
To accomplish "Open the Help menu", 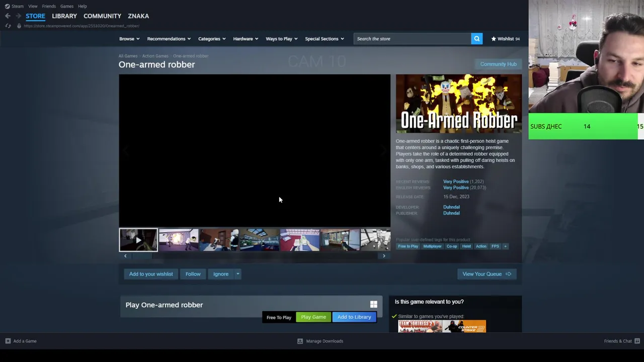I will coord(83,6).
